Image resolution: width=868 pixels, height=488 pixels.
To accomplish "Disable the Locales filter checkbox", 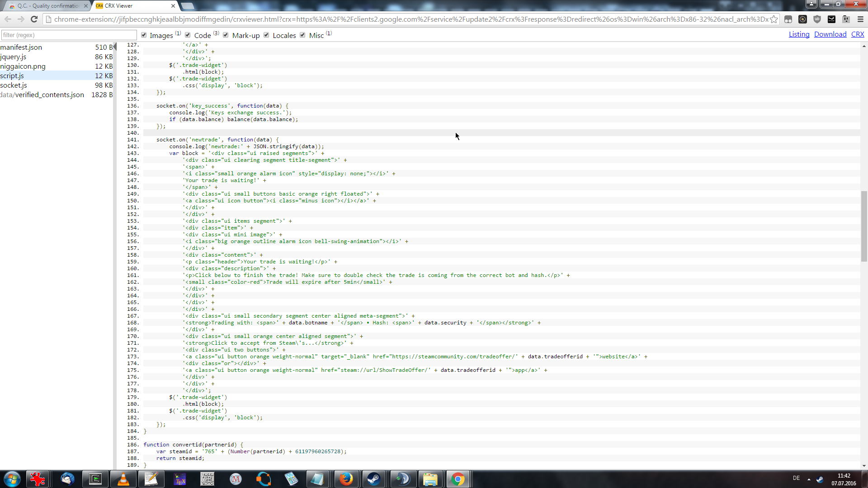I will 266,35.
